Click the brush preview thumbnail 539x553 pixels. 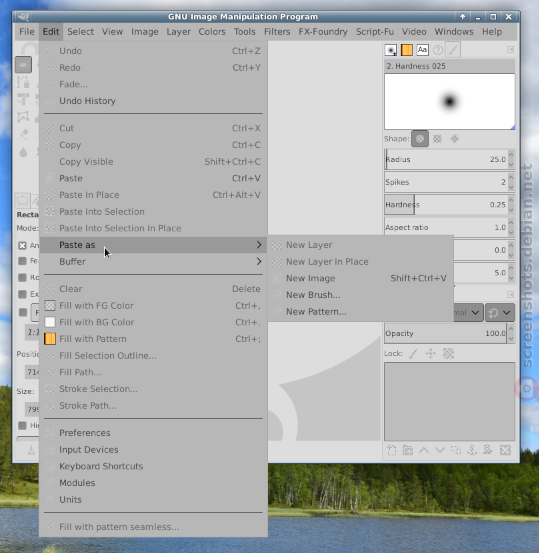449,102
